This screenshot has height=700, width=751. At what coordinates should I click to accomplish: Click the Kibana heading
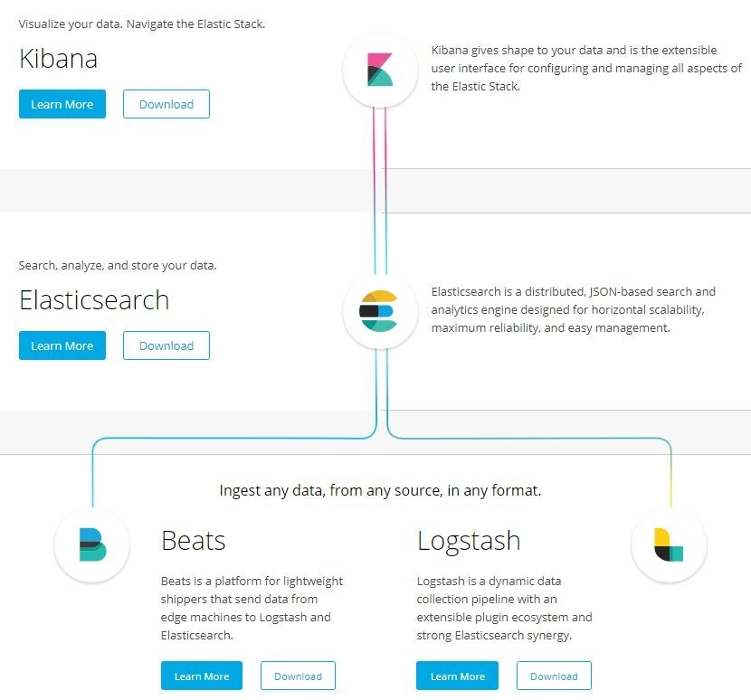[x=59, y=59]
